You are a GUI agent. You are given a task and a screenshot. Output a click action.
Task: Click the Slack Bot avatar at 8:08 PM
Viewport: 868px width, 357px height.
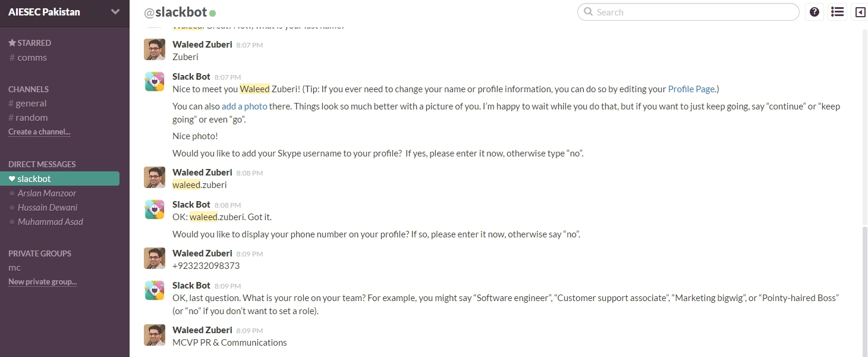click(x=155, y=209)
